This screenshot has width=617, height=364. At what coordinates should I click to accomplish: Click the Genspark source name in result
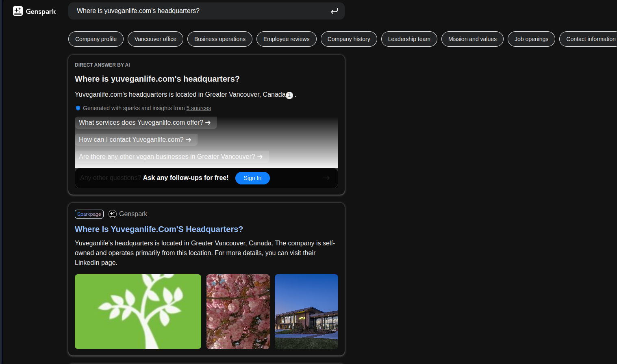point(133,214)
